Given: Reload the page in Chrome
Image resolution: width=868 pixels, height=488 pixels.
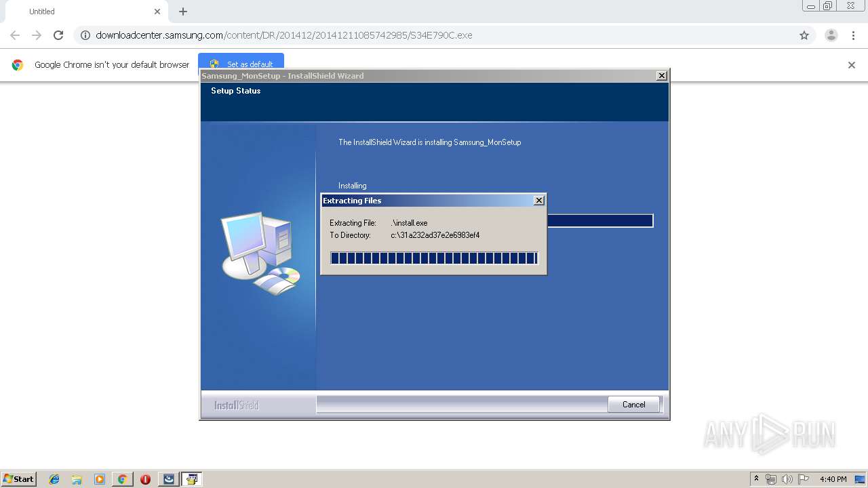Looking at the screenshot, I should [x=58, y=35].
